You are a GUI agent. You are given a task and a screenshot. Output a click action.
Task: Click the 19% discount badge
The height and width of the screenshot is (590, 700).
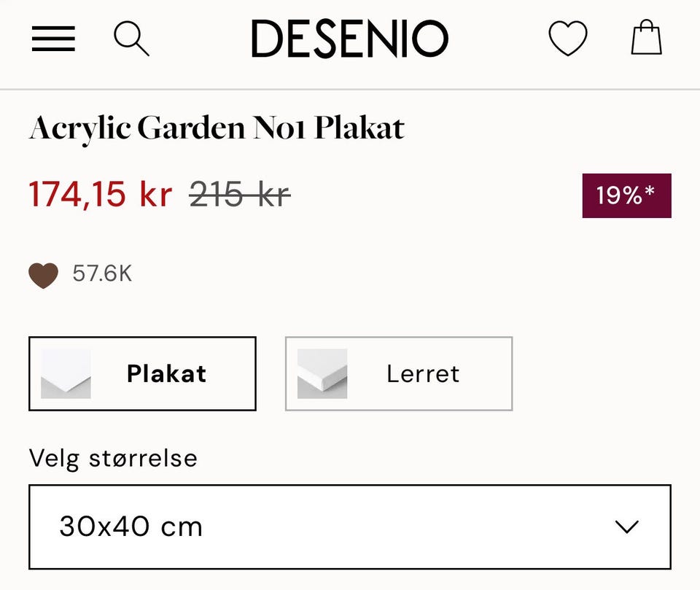point(626,195)
